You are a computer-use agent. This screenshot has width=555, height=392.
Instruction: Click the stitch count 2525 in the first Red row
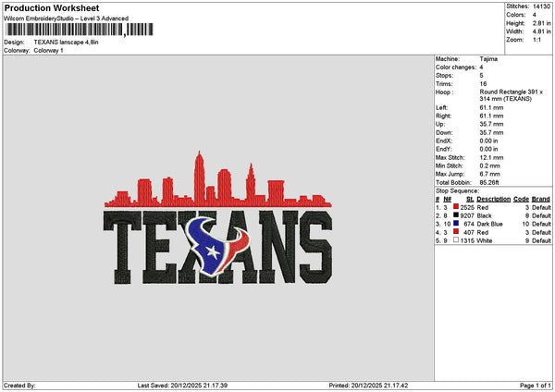pos(467,208)
